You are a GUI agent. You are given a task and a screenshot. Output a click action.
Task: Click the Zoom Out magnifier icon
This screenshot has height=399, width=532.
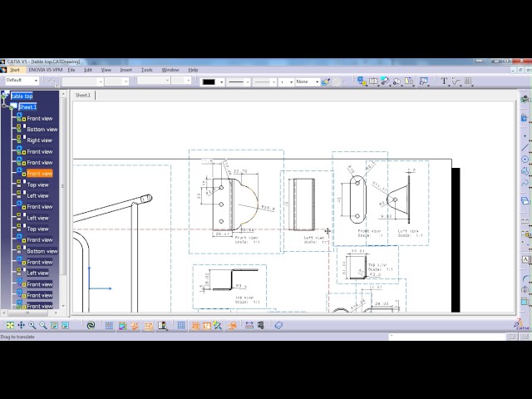(43, 325)
